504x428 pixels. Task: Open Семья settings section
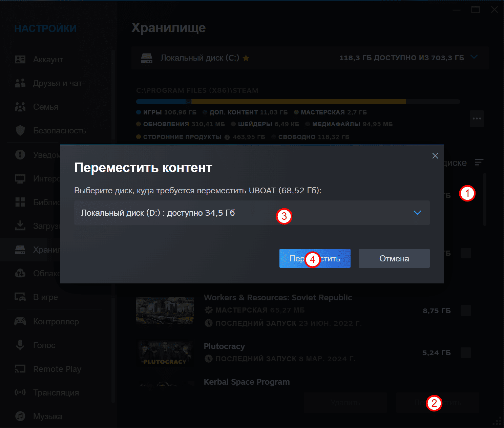[46, 107]
